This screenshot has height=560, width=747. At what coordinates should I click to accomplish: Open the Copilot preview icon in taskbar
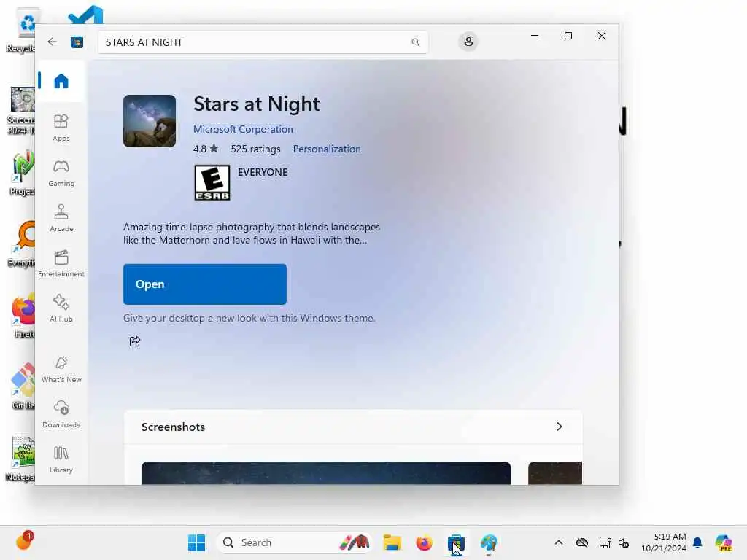723,542
